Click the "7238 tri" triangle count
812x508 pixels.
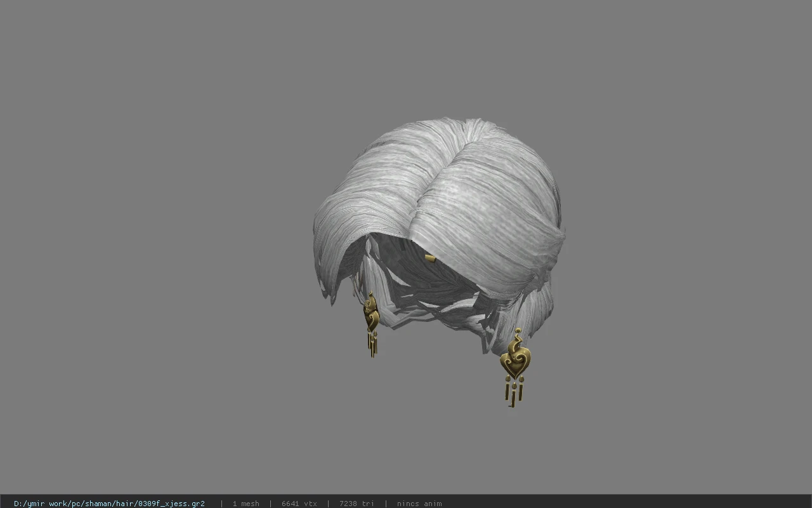[357, 504]
